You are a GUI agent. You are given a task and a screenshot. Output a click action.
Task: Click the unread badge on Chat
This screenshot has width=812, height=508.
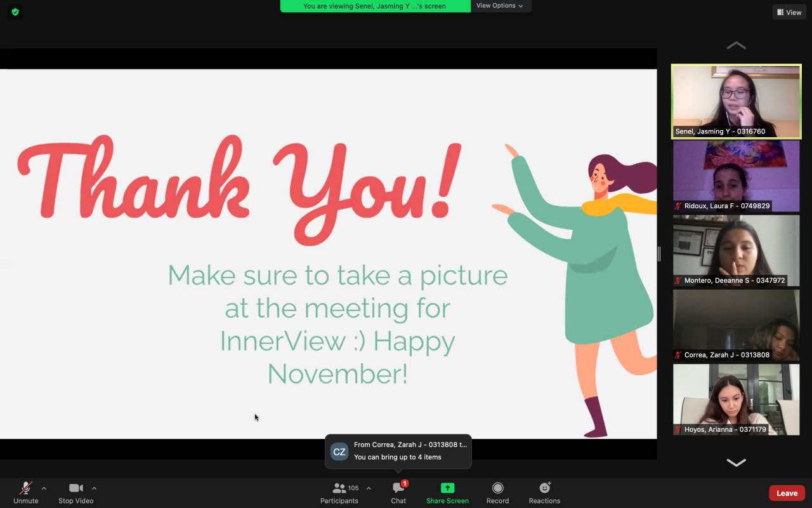coord(405,484)
